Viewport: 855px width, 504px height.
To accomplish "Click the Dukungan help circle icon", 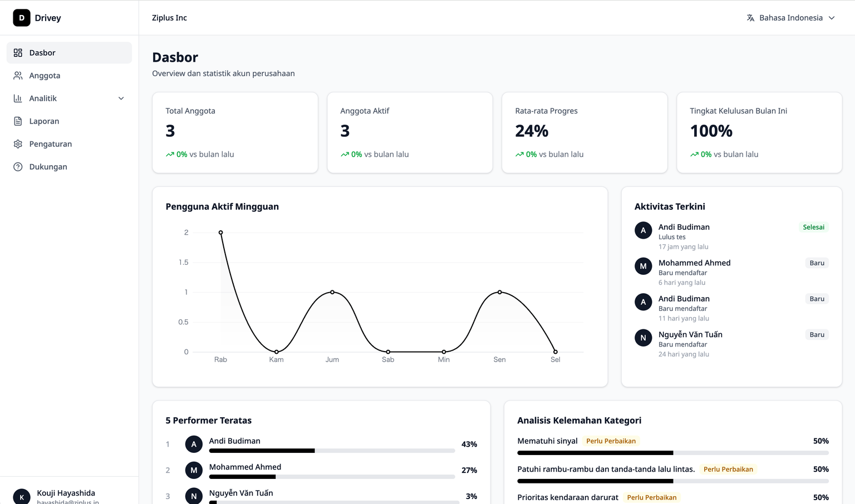I will coord(18,167).
